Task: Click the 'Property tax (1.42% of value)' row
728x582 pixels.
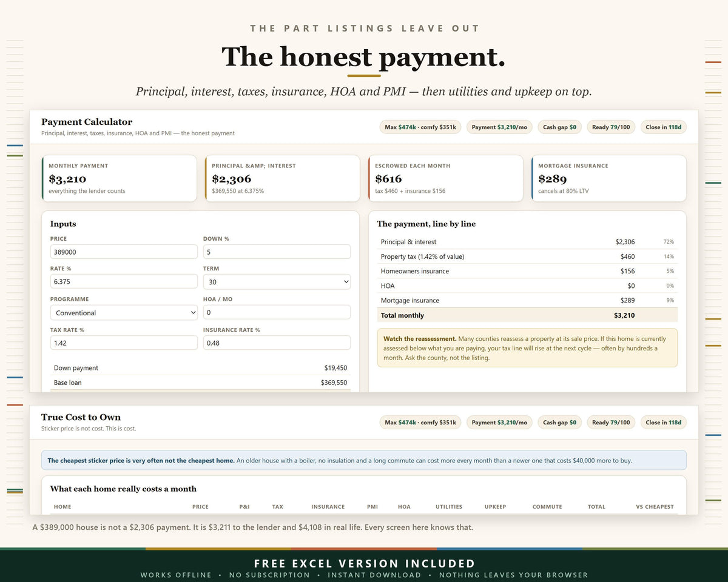Action: tap(527, 256)
